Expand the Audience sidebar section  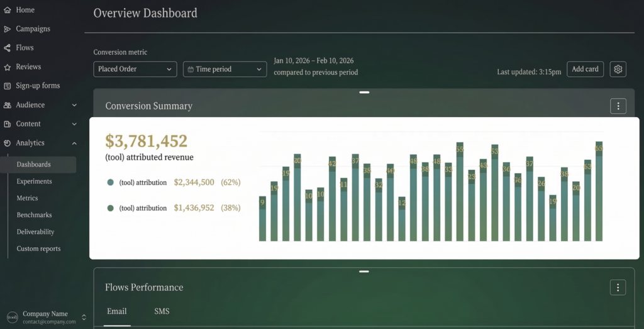click(74, 105)
